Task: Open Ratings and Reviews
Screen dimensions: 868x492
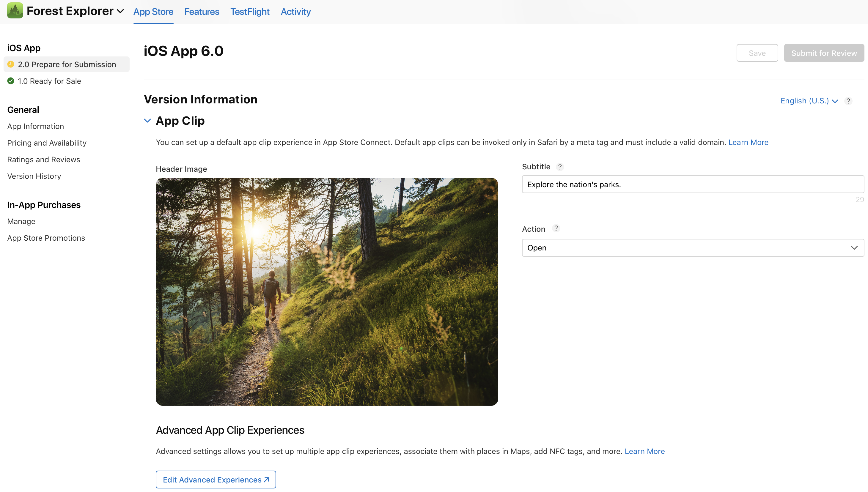Action: click(x=44, y=160)
